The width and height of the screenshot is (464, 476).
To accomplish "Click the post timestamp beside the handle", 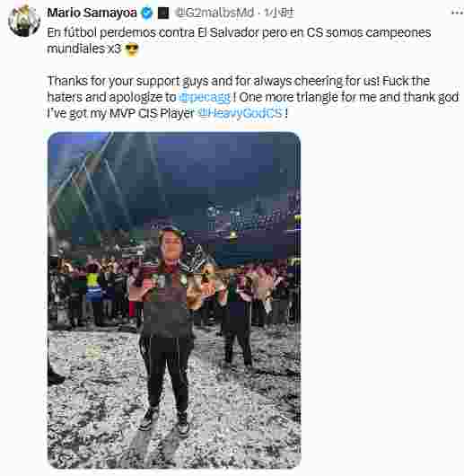I will click(279, 13).
